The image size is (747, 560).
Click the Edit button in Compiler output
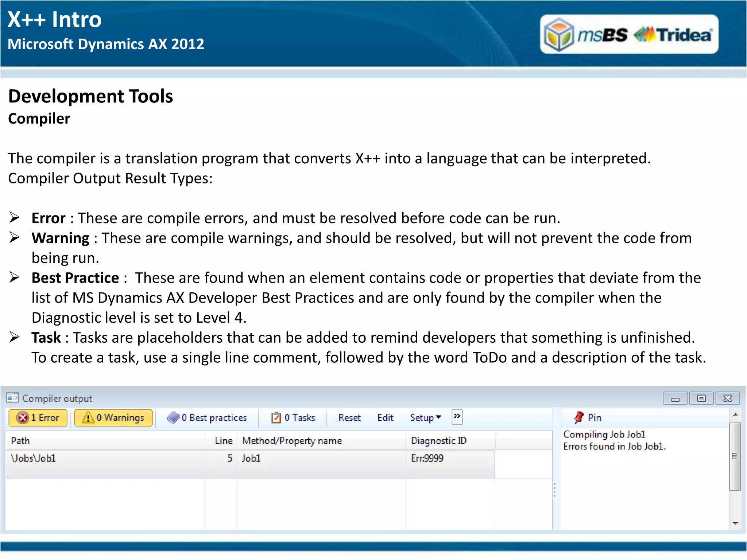click(x=386, y=417)
